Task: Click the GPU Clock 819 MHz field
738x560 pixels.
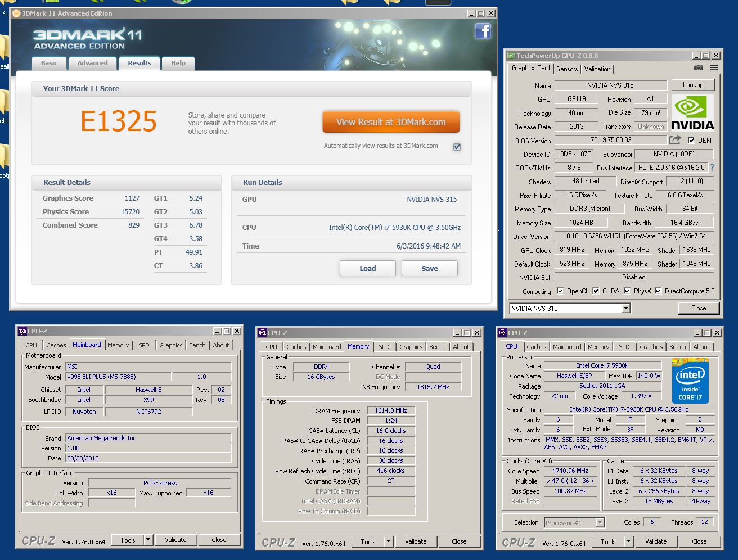Action: [572, 250]
